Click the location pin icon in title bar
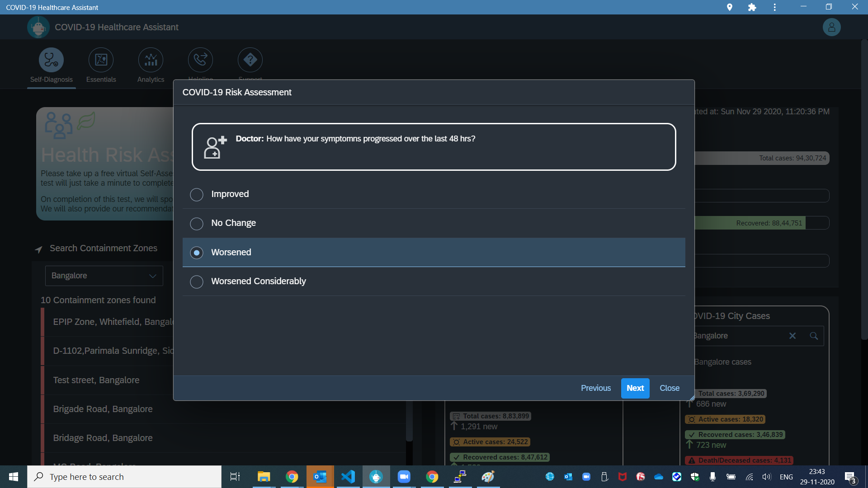 coord(729,7)
